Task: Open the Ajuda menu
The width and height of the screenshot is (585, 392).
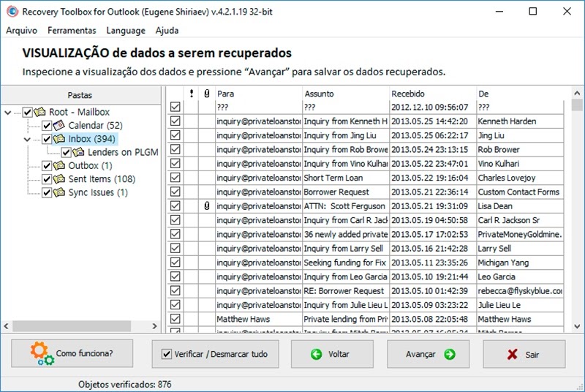Action: point(167,31)
